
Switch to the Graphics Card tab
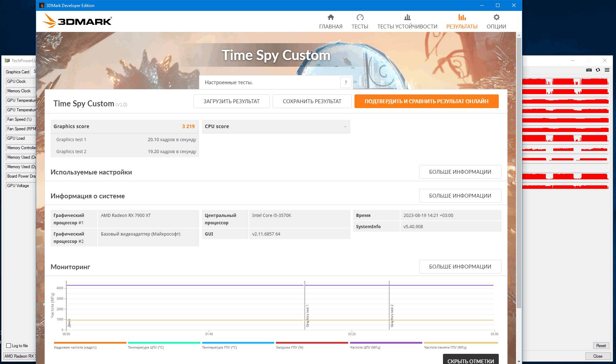[18, 72]
